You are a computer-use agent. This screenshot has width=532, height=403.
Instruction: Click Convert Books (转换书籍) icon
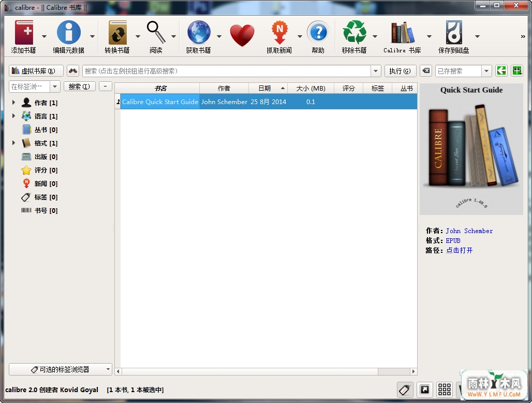[117, 33]
